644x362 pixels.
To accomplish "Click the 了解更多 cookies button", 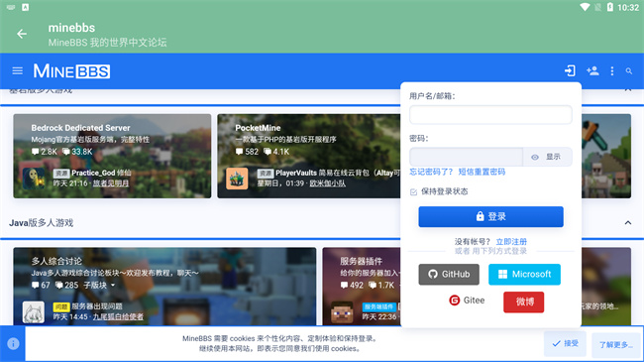I will pos(615,345).
